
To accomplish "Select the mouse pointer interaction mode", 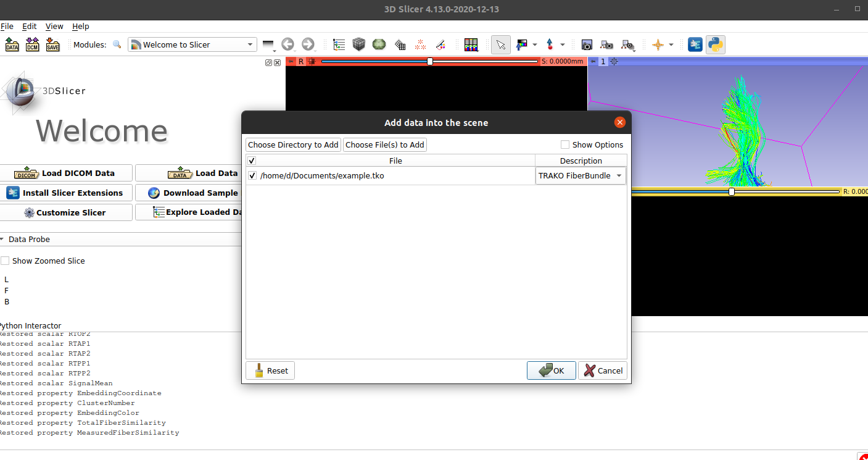I will [x=501, y=44].
